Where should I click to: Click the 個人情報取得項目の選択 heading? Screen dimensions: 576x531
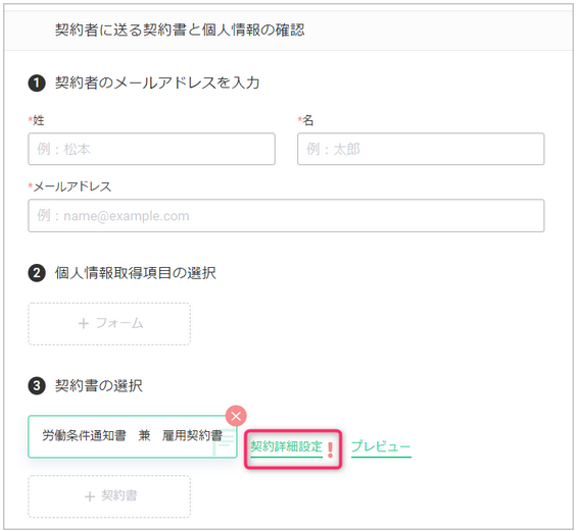click(x=136, y=273)
